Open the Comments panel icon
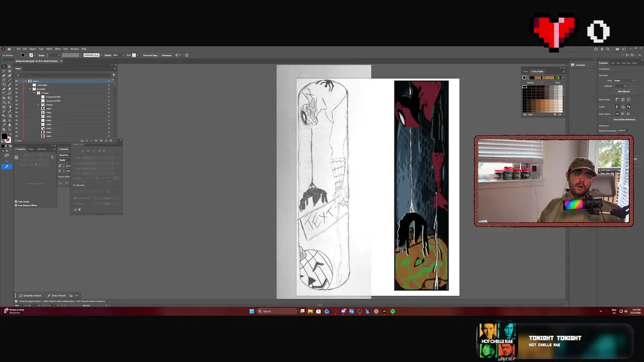Image resolution: width=644 pixels, height=362 pixels. pos(573,65)
